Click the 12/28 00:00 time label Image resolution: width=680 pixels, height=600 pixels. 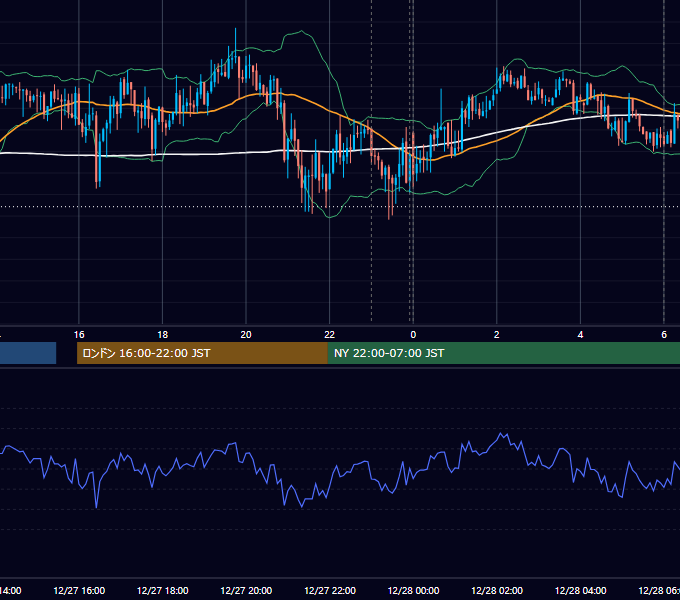[413, 590]
